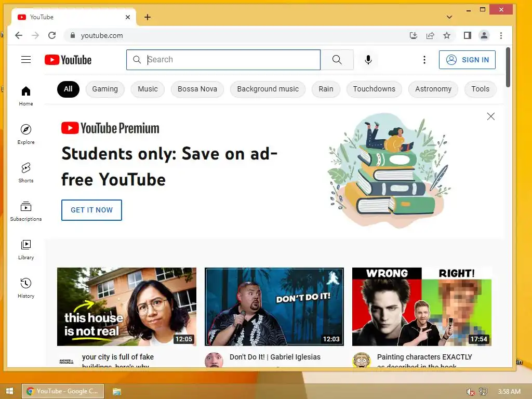Click the YouTube logo
The width and height of the screenshot is (532, 399).
(x=68, y=60)
